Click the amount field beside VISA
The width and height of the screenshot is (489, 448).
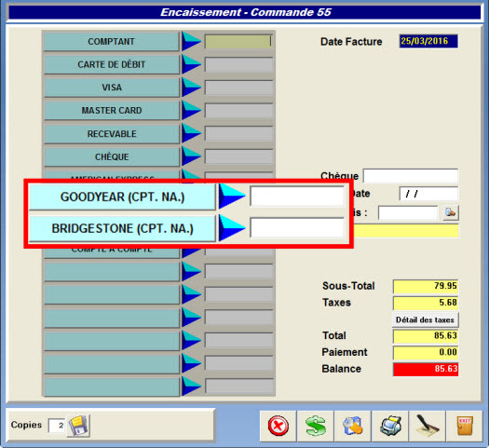click(238, 88)
